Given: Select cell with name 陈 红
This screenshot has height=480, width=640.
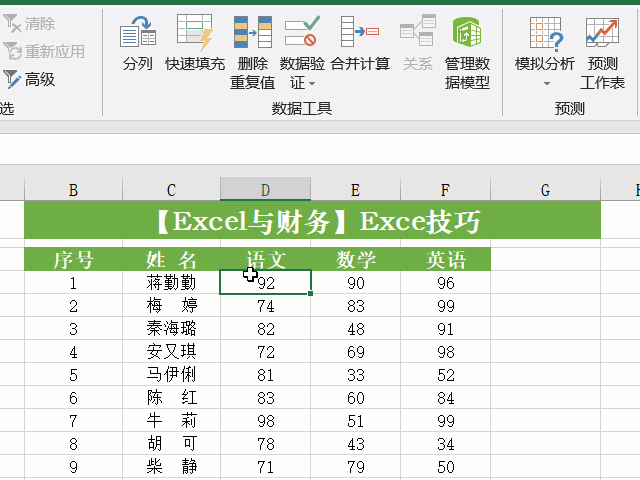Looking at the screenshot, I should (171, 397).
